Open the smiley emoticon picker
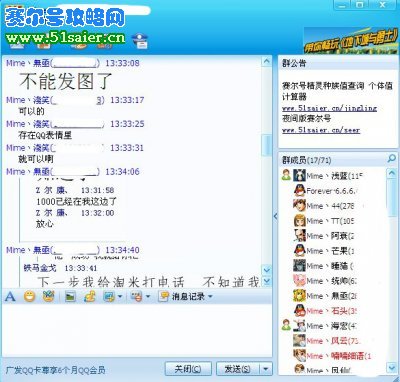The image size is (400, 382). tap(30, 296)
